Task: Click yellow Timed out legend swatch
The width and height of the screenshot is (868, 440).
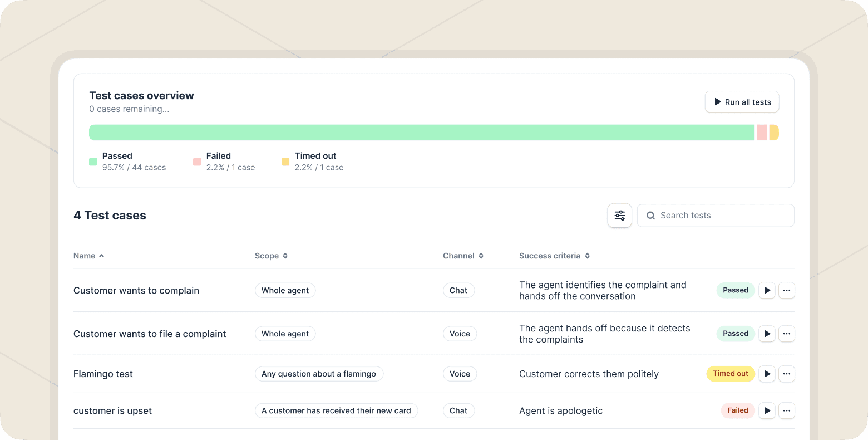Action: (x=285, y=162)
